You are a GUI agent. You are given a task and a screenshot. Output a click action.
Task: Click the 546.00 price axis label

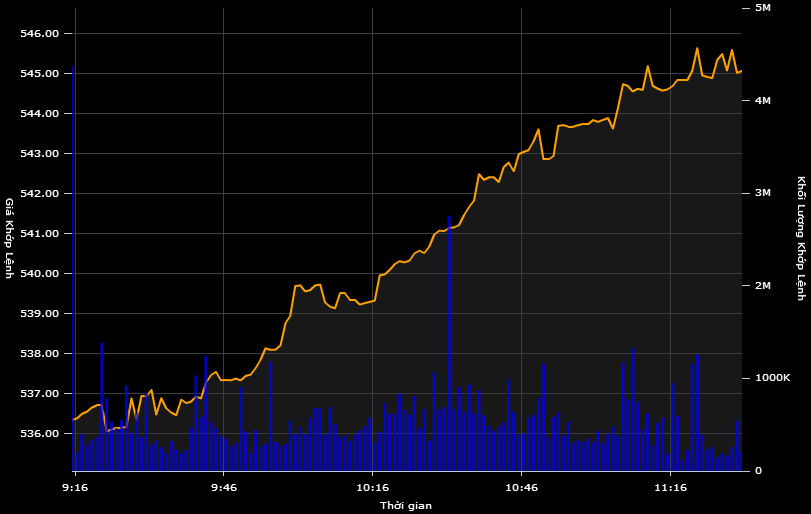click(x=40, y=34)
